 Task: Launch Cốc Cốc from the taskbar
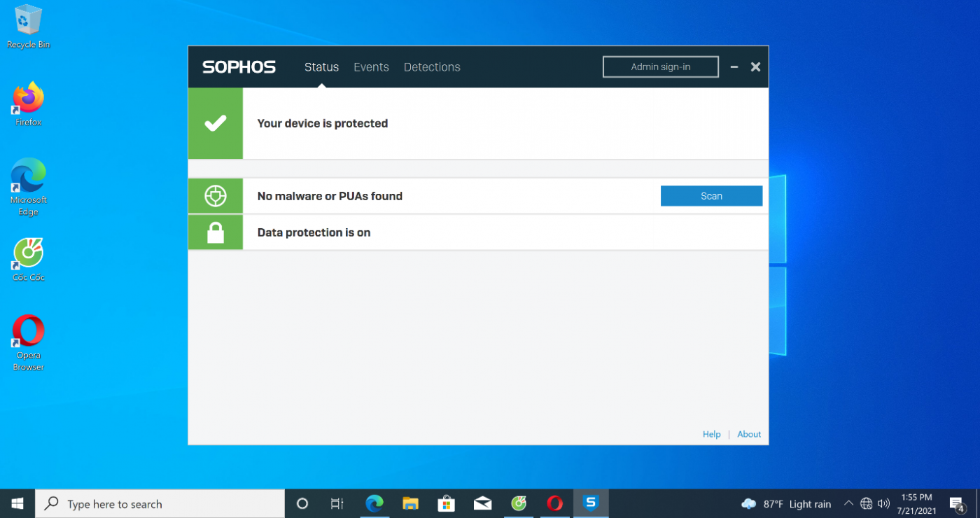click(x=519, y=503)
